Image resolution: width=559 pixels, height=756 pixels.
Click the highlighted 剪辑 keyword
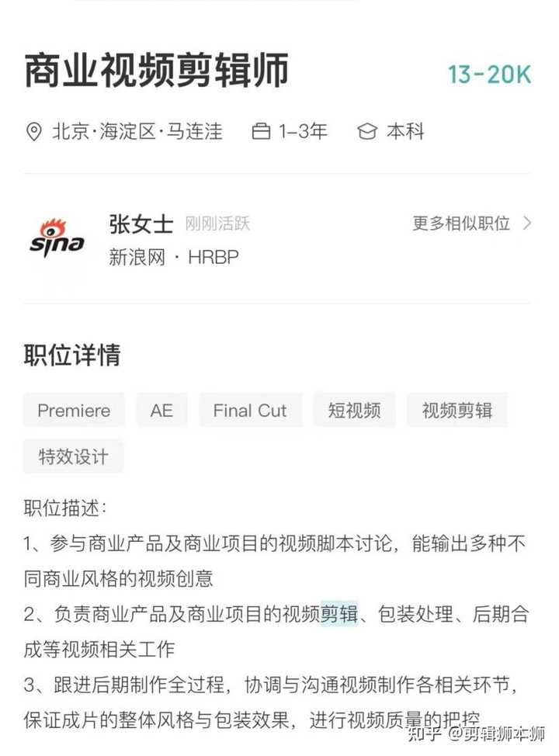339,614
